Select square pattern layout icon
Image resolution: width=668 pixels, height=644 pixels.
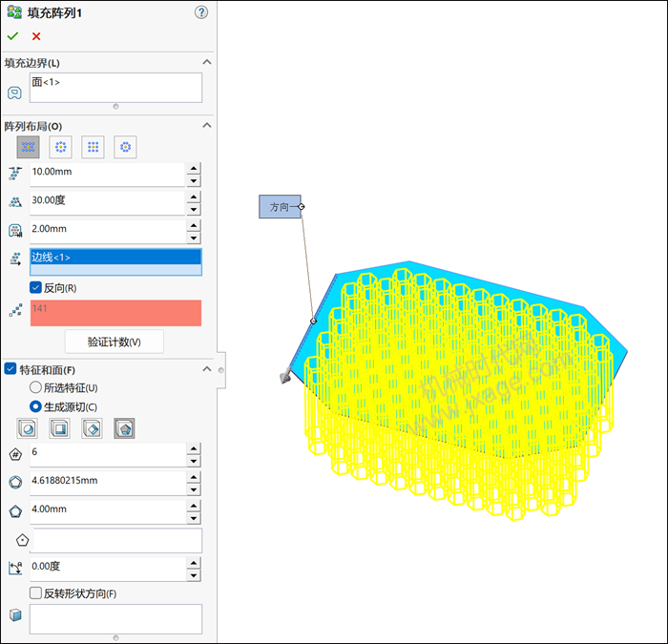pyautogui.click(x=93, y=147)
